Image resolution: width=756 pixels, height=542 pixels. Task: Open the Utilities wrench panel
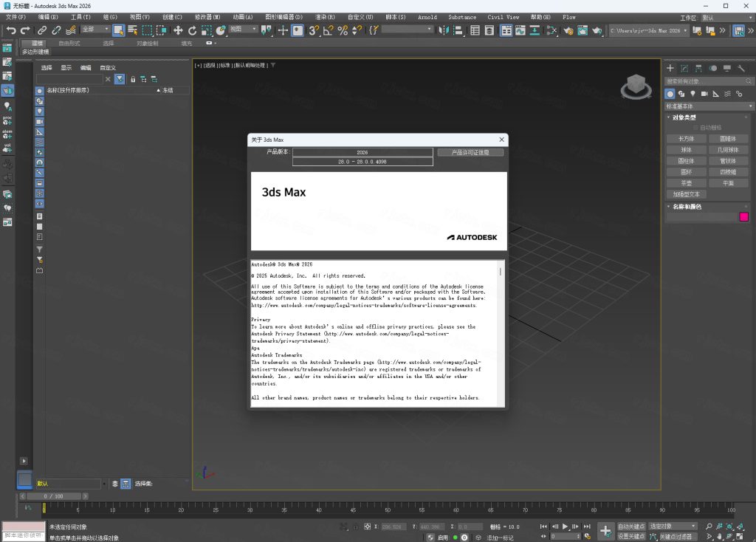pos(741,68)
